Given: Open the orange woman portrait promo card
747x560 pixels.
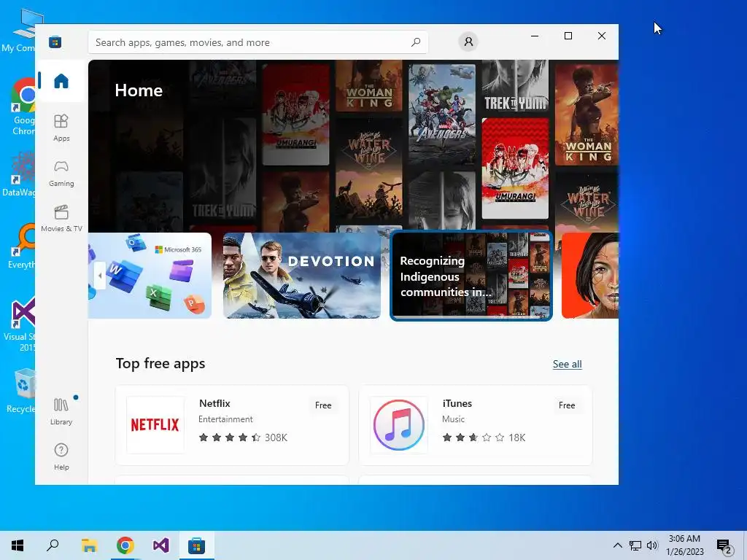Looking at the screenshot, I should [589, 275].
